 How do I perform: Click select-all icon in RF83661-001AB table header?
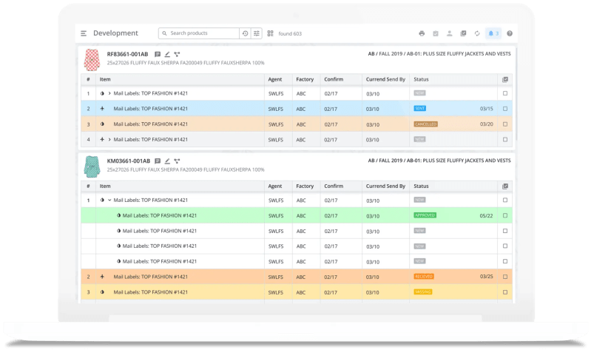pyautogui.click(x=505, y=79)
